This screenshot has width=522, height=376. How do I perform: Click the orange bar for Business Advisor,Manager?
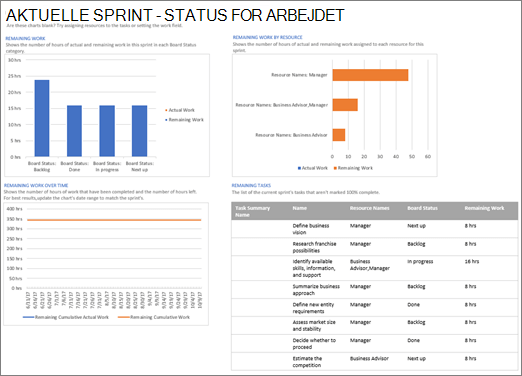pyautogui.click(x=345, y=105)
